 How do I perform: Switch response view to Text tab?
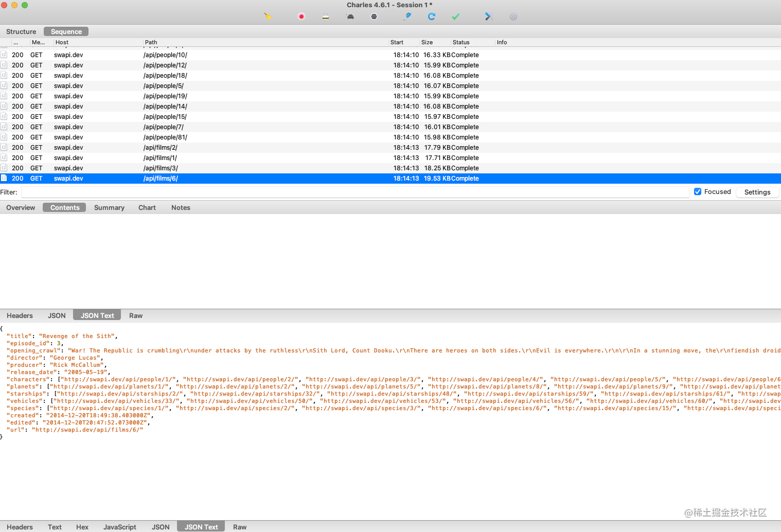55,527
